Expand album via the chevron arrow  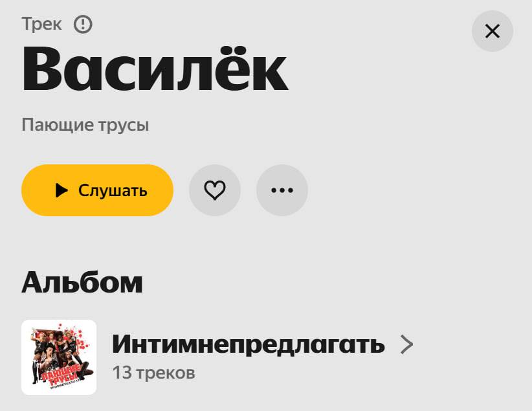point(406,344)
